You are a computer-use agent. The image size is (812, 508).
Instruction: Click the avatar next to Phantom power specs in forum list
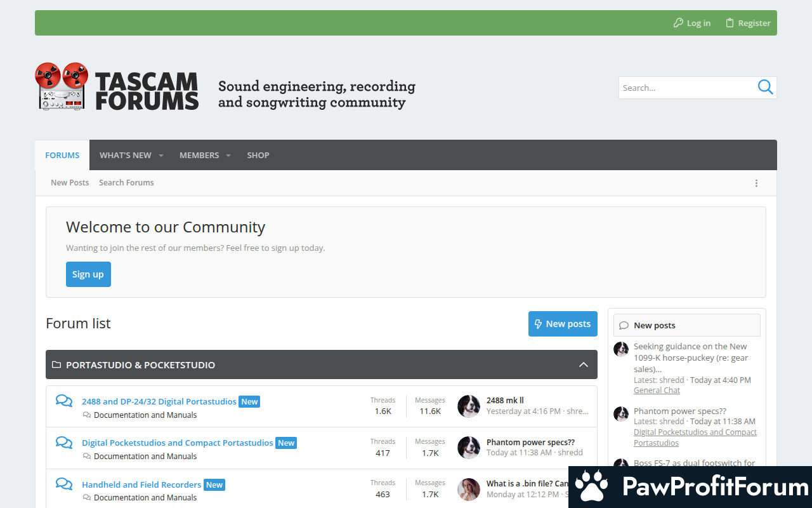pyautogui.click(x=469, y=448)
